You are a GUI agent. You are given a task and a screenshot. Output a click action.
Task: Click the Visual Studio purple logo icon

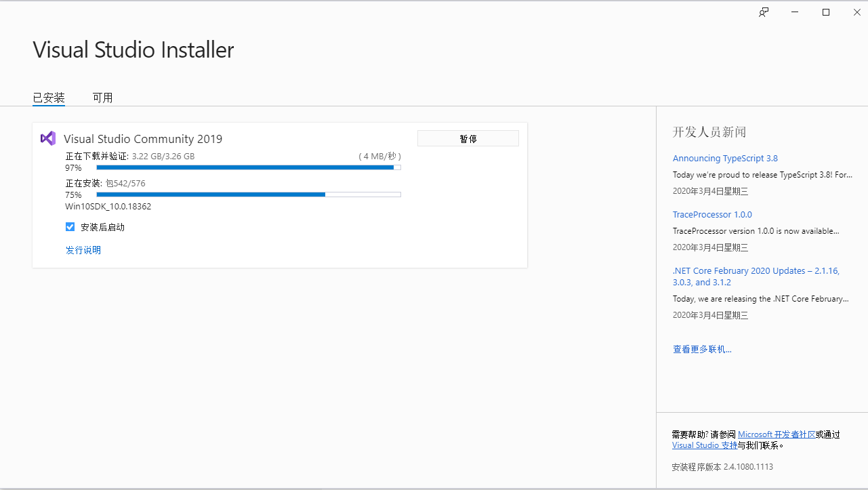[48, 138]
